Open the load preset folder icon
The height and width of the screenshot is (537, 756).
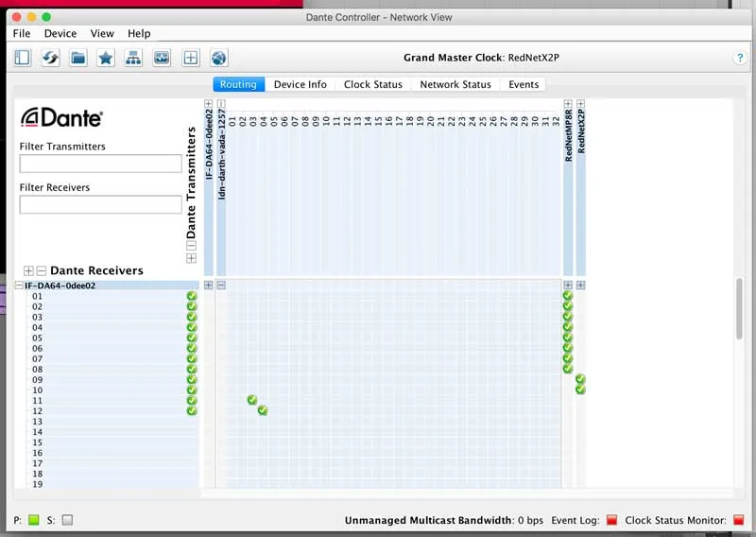pos(78,58)
